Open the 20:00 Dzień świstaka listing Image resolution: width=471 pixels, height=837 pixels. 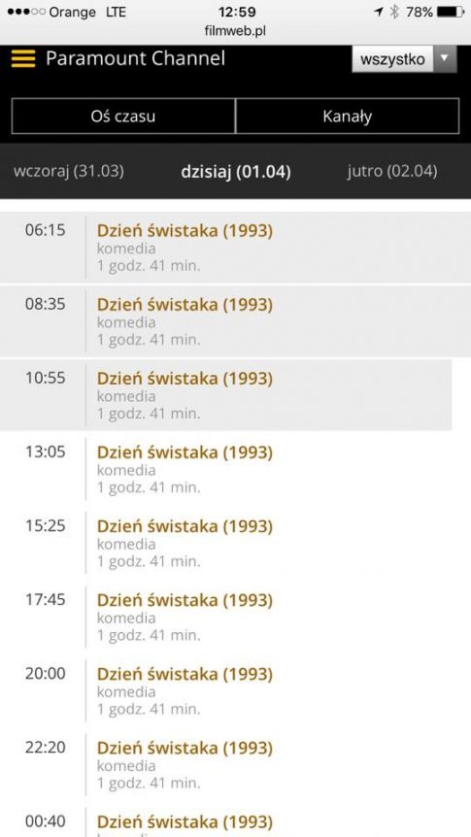coord(236,691)
